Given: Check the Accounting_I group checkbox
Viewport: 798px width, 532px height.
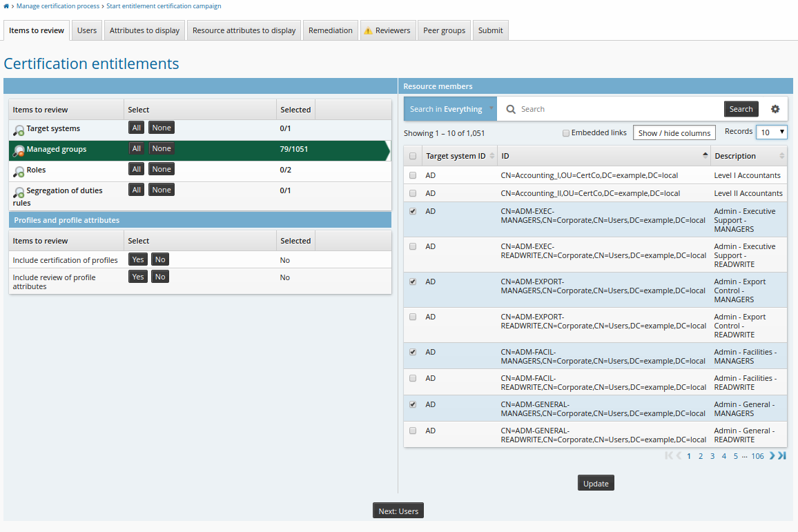Looking at the screenshot, I should pyautogui.click(x=413, y=175).
